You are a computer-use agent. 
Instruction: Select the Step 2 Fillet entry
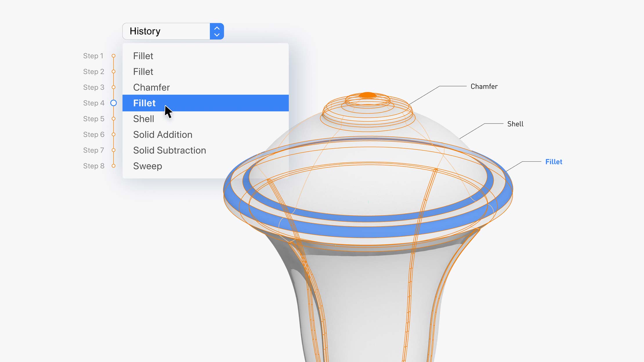205,71
